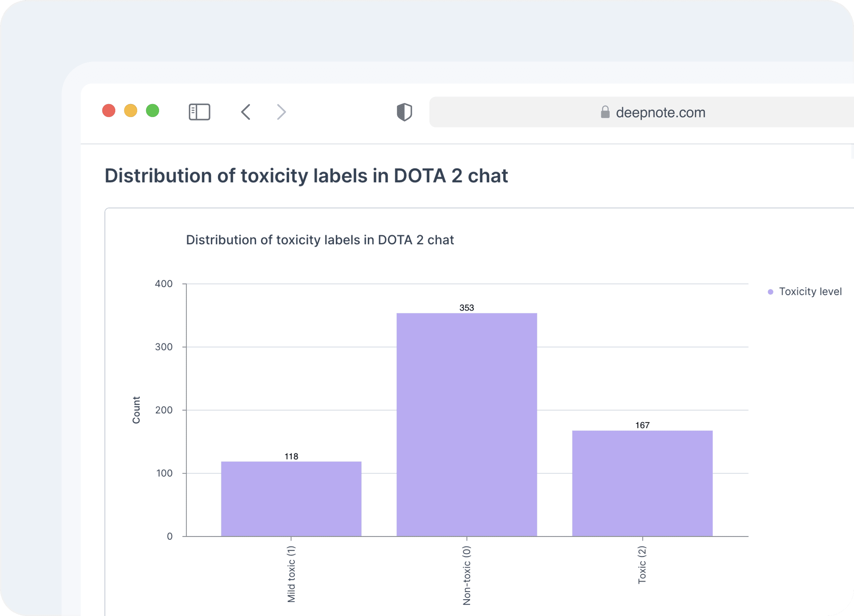
Task: Click the Count y-axis title
Action: click(136, 410)
